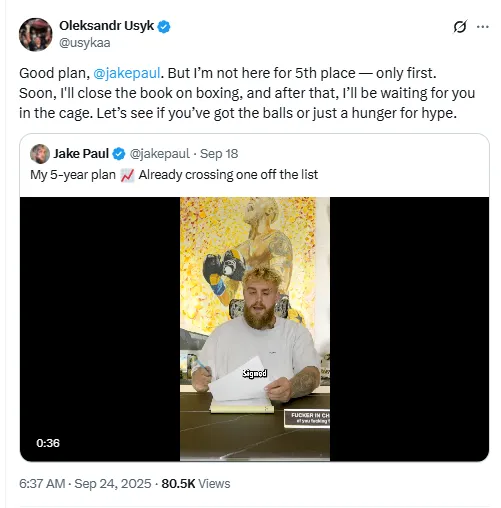Open Jake Paul's small avatar in quote
This screenshot has height=508, width=501.
[40, 154]
